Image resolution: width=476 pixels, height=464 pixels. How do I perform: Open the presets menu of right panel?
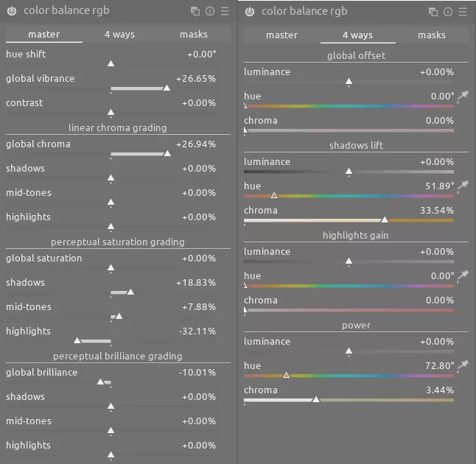[463, 12]
